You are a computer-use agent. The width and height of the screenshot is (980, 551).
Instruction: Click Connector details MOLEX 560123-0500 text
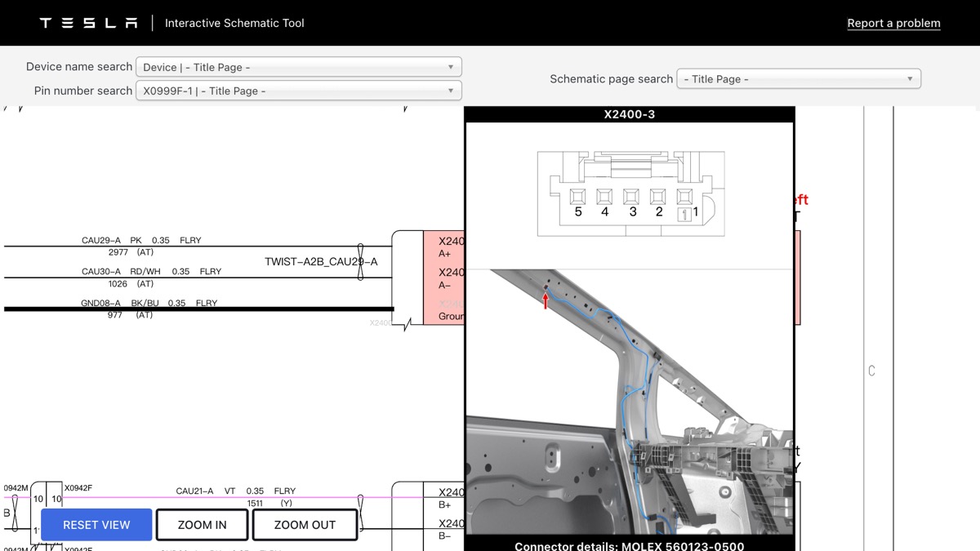coord(629,546)
